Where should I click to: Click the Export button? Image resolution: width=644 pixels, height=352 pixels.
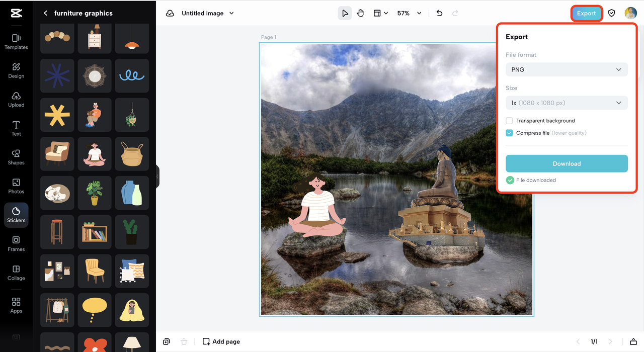586,13
